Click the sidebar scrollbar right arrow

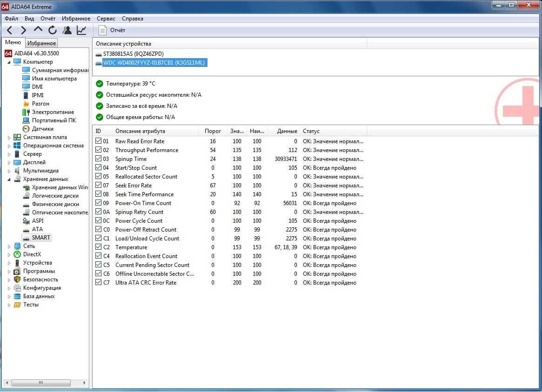coord(84,383)
